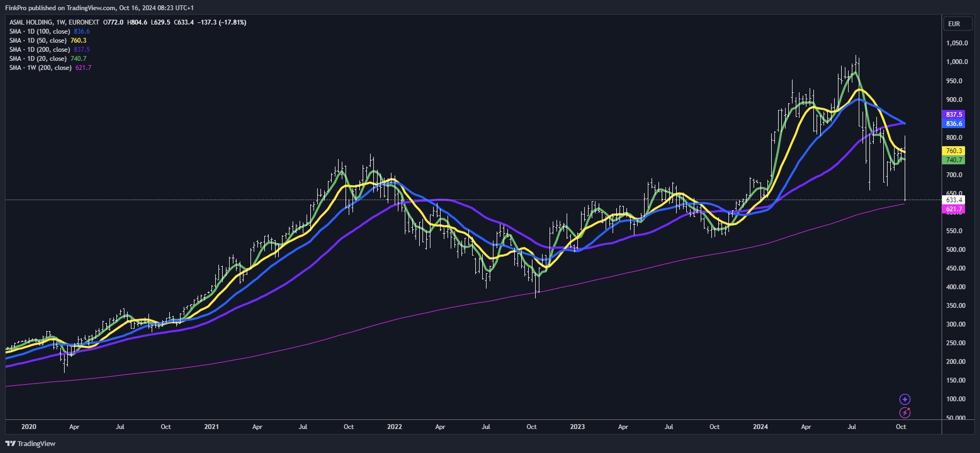Click the close value C633.4 in legend
The height and width of the screenshot is (453, 980).
coord(184,22)
